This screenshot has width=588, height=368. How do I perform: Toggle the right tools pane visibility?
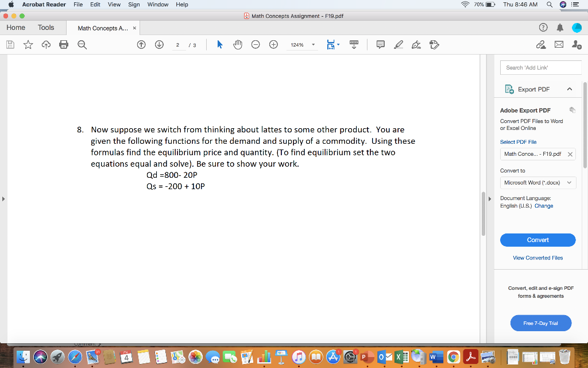(x=489, y=198)
